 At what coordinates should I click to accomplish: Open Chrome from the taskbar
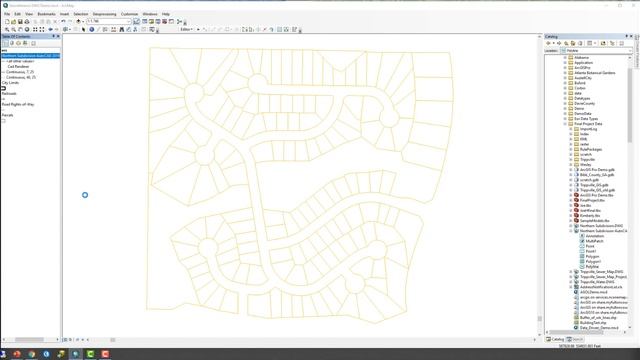coord(32,354)
